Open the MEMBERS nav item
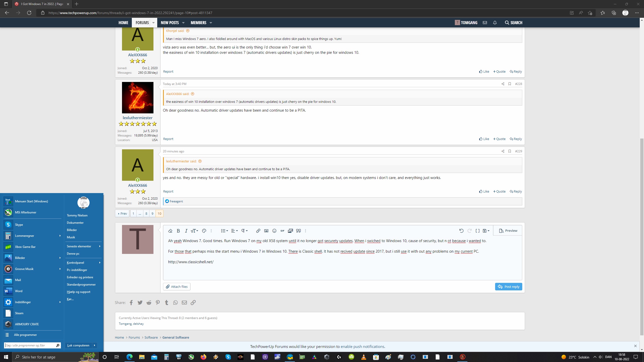 coord(198,23)
